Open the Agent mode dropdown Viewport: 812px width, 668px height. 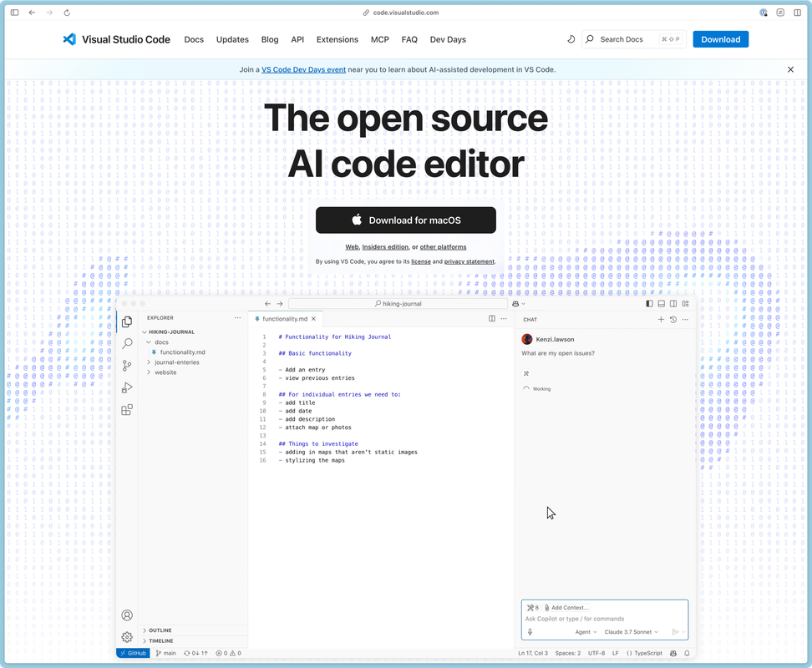(x=586, y=632)
